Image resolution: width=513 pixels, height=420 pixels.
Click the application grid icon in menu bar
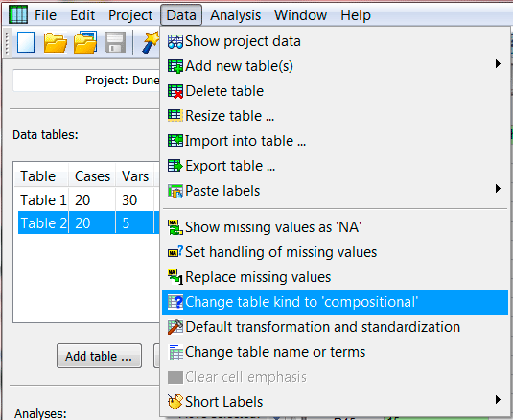(x=18, y=14)
